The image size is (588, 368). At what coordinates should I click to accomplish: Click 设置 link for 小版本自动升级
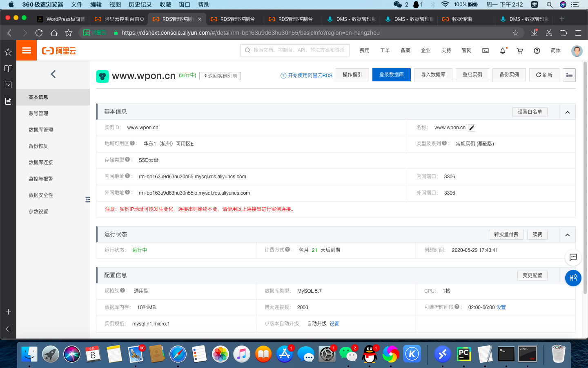point(334,324)
